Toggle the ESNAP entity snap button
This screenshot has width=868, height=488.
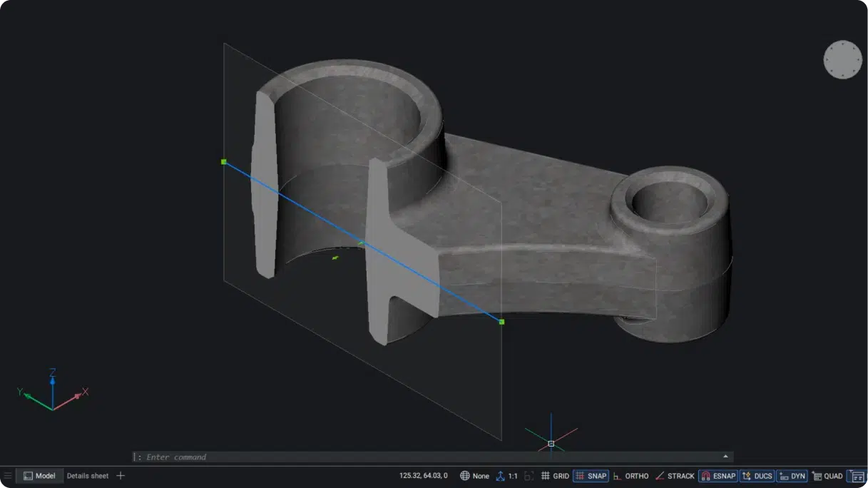(718, 476)
